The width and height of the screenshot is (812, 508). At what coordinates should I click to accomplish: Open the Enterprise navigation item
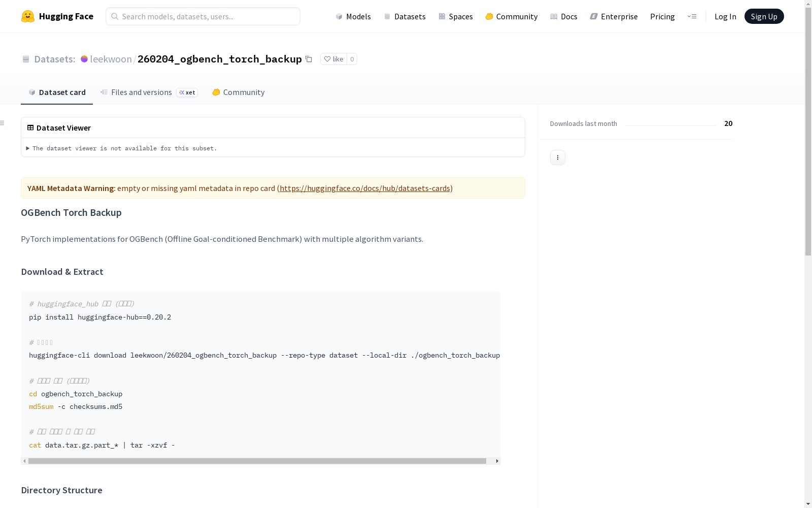tap(614, 16)
